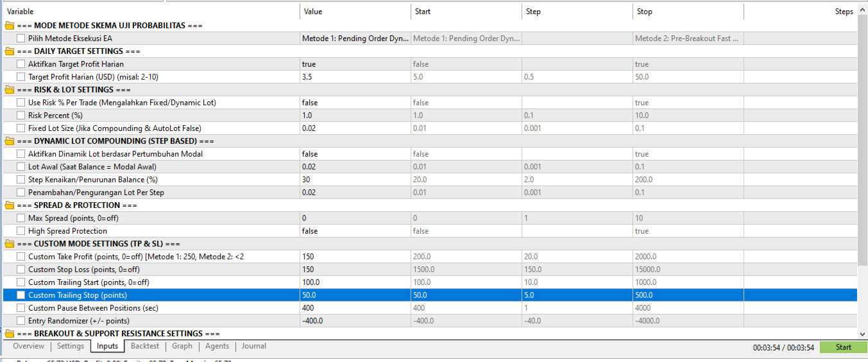Open false value of Aktifkan Dinamik Lot
The height and width of the screenshot is (362, 868).
coord(355,154)
